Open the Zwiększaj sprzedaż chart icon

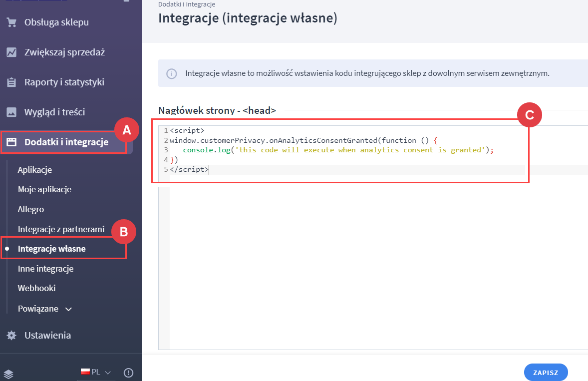pos(11,52)
